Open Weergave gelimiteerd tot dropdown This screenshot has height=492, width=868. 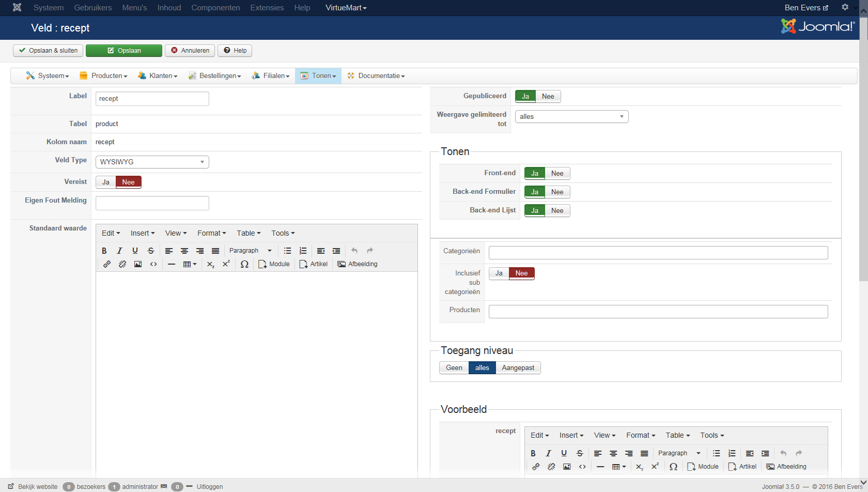click(571, 116)
